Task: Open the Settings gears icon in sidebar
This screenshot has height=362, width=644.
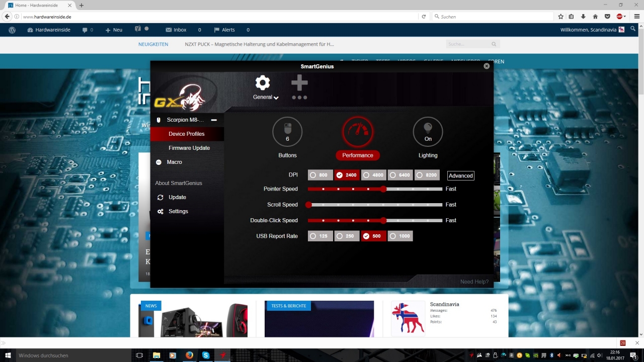Action: (x=160, y=212)
